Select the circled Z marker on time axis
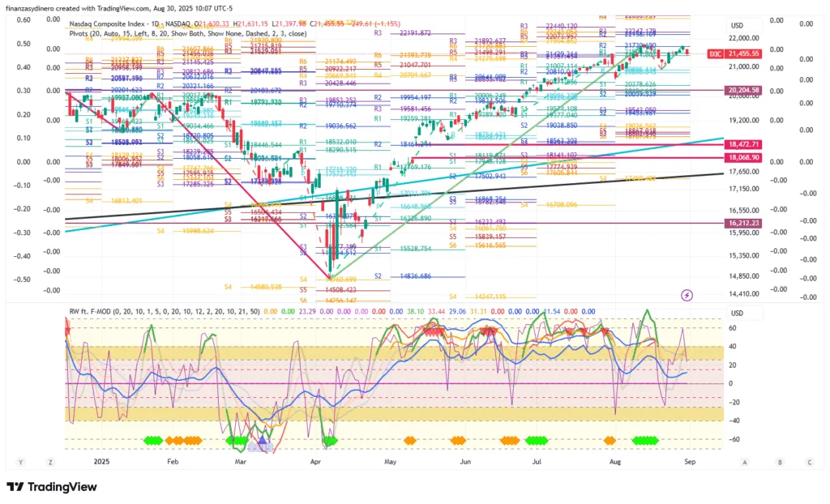Viewport: 830px width, 504px height. [x=50, y=462]
